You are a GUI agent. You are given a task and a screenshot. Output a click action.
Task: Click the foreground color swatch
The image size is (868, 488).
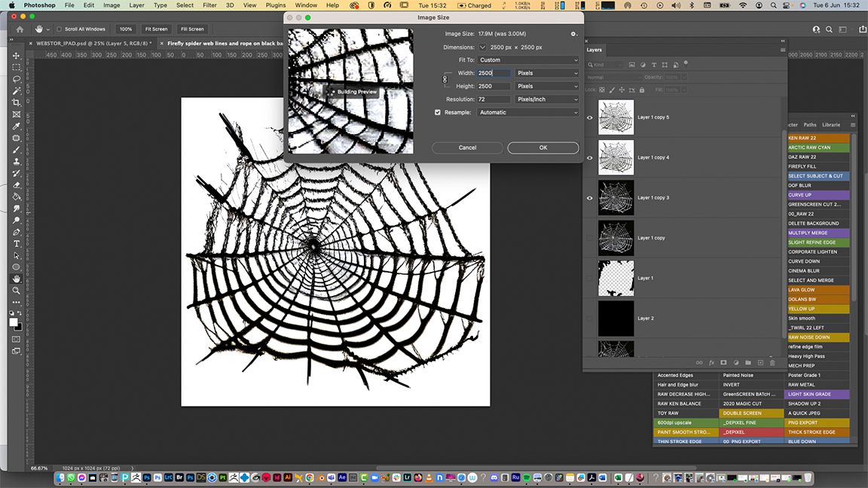13,321
